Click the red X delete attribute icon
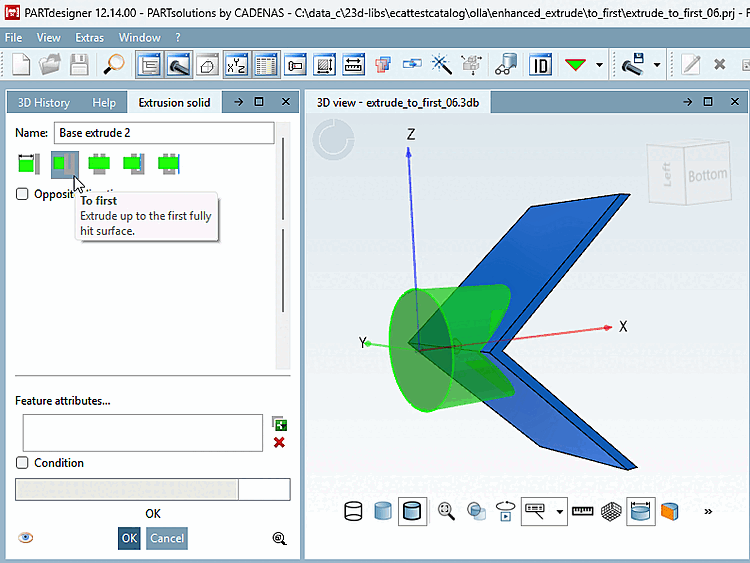Screen dimensions: 750x563 (279, 442)
